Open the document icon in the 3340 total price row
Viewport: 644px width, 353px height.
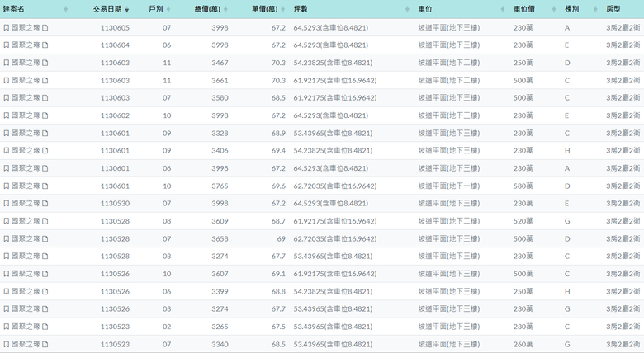pos(45,345)
